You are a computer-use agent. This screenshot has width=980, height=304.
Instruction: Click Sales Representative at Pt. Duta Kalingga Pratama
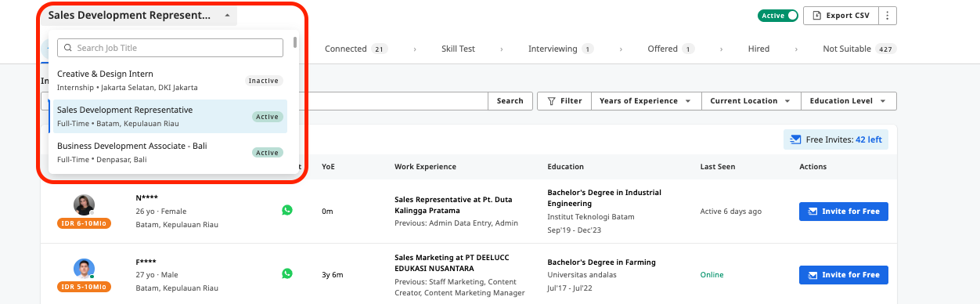click(453, 205)
